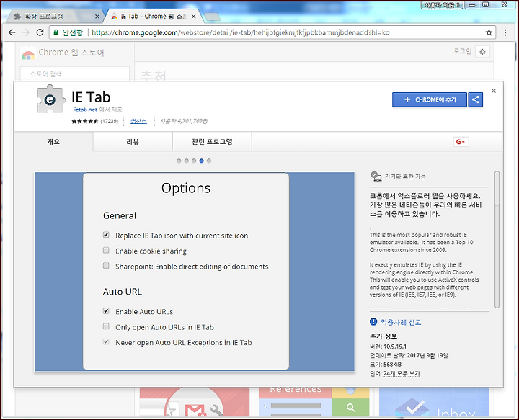
Task: Switch to the 리뷰 tab
Action: [x=133, y=141]
